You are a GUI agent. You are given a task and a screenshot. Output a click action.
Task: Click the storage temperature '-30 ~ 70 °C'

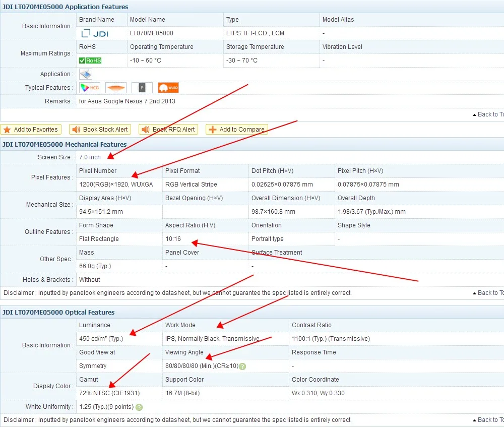coord(242,60)
